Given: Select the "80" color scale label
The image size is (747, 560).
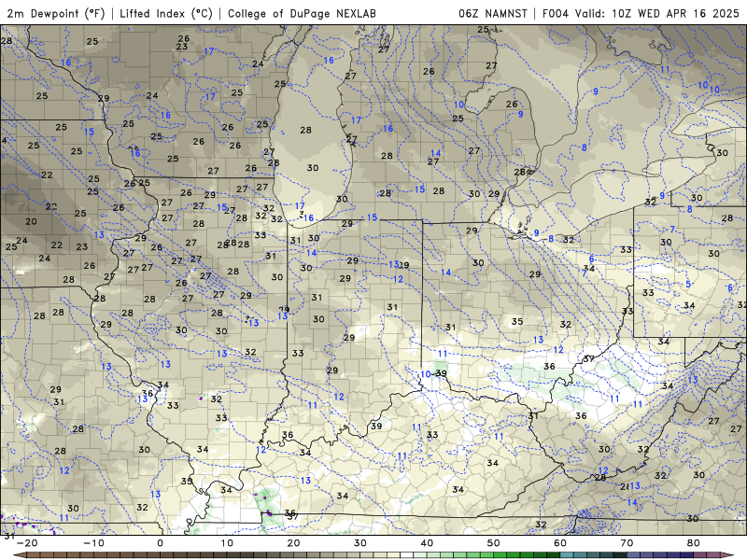Looking at the screenshot, I should click(x=694, y=543).
